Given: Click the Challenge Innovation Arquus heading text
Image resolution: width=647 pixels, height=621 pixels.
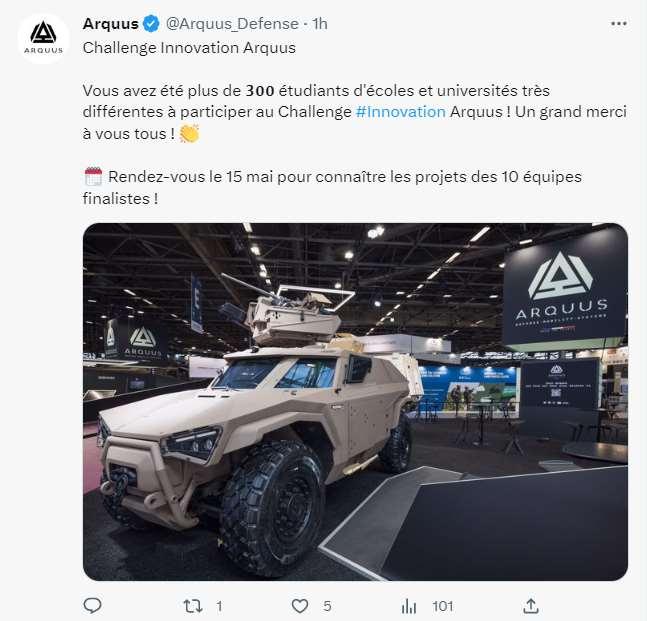Looking at the screenshot, I should point(189,47).
